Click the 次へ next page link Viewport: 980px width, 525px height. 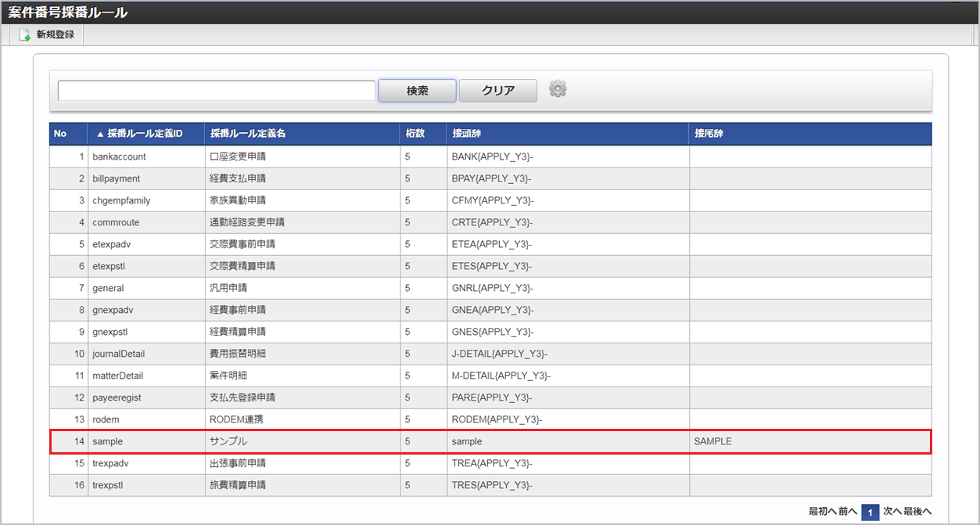892,512
